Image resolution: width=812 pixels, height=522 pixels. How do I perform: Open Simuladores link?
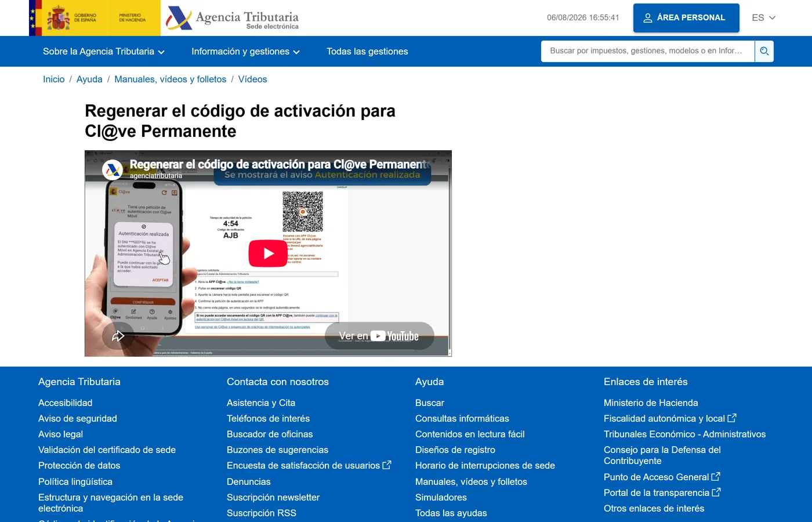(441, 497)
